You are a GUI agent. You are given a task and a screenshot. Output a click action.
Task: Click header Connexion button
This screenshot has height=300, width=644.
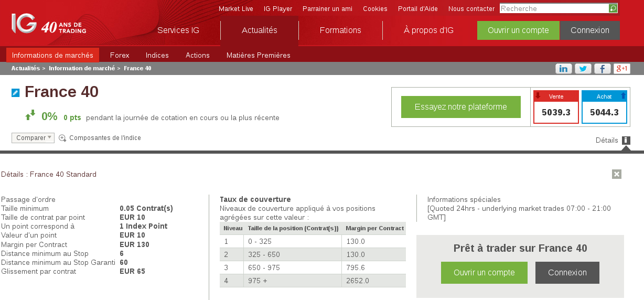(x=590, y=30)
